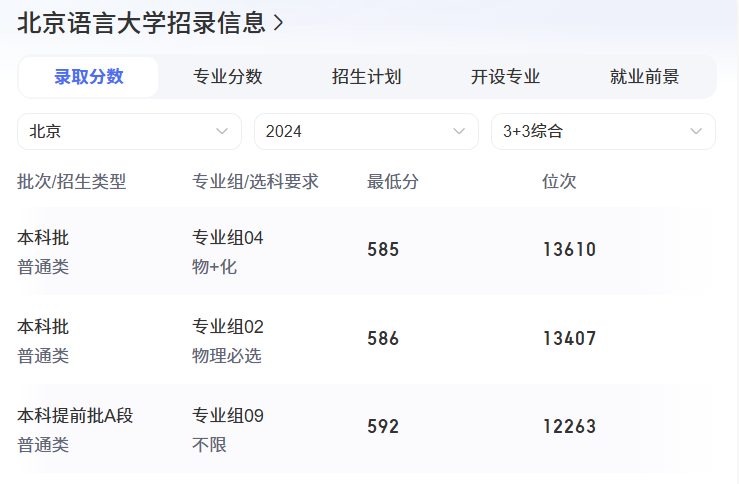Click the minimum score 592
Screen dimensions: 739x484
[383, 427]
